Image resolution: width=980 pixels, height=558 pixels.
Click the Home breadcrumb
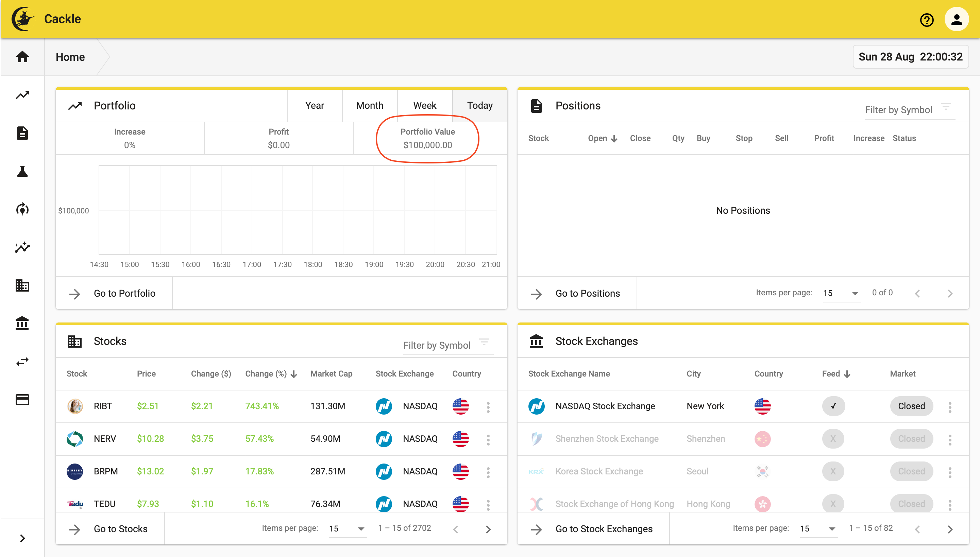(70, 57)
